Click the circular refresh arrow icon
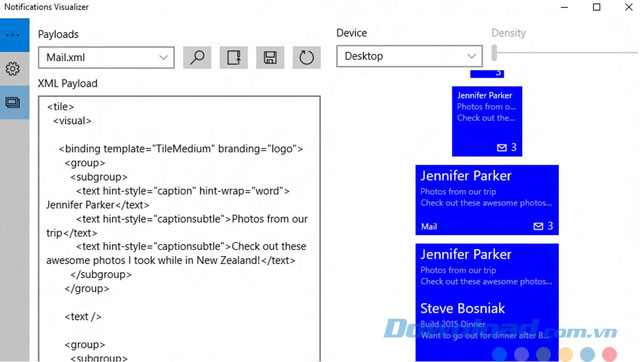640x362 pixels. [307, 58]
